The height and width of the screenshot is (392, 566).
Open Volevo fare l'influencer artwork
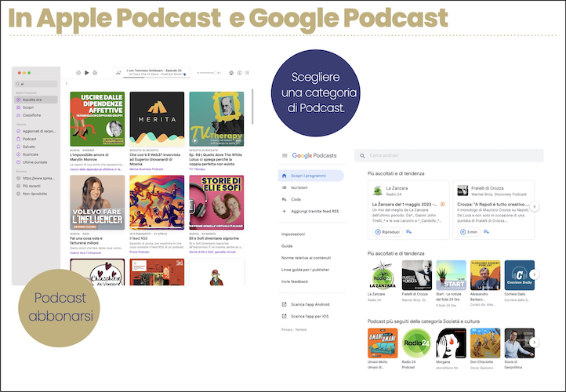(x=97, y=202)
